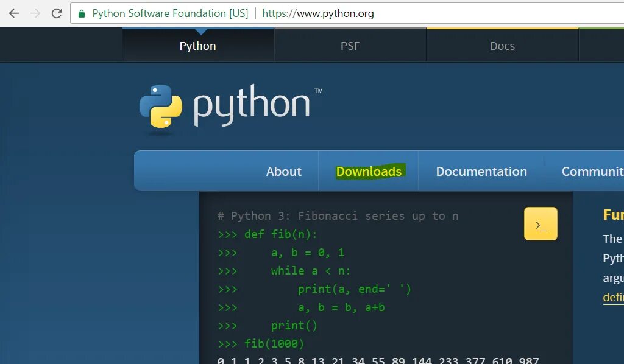
Task: Click the 'def fib(n):' code line
Action: coord(268,234)
